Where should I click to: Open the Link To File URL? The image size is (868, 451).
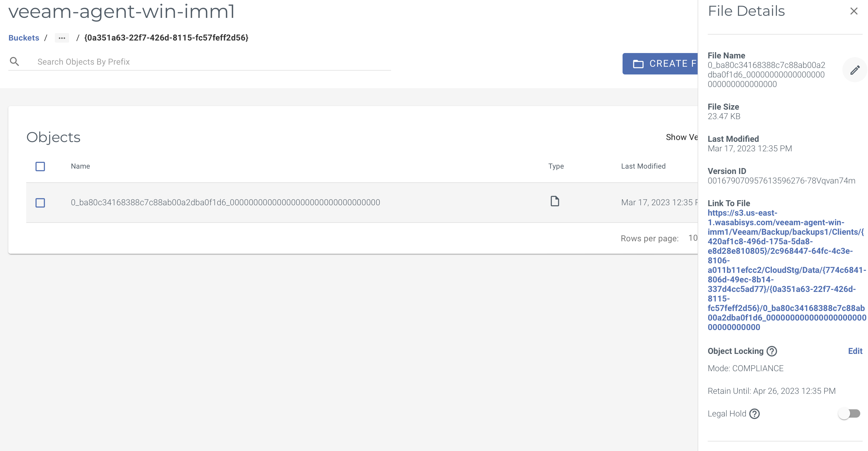[786, 270]
